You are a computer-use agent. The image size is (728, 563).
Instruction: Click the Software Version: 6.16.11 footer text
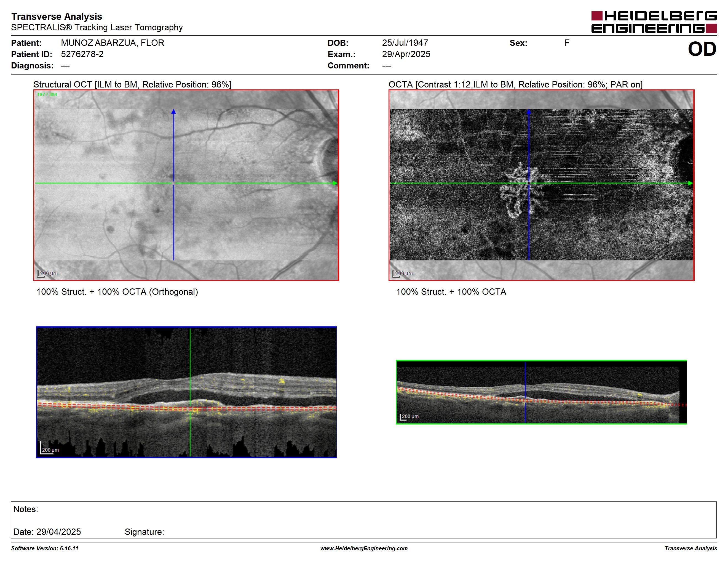[45, 548]
